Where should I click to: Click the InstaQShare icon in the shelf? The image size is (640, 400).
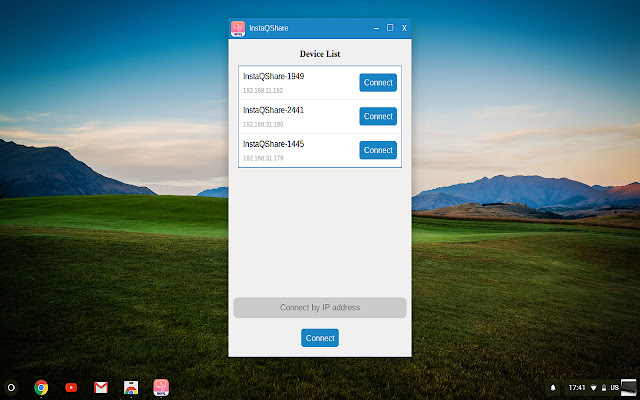pos(160,387)
